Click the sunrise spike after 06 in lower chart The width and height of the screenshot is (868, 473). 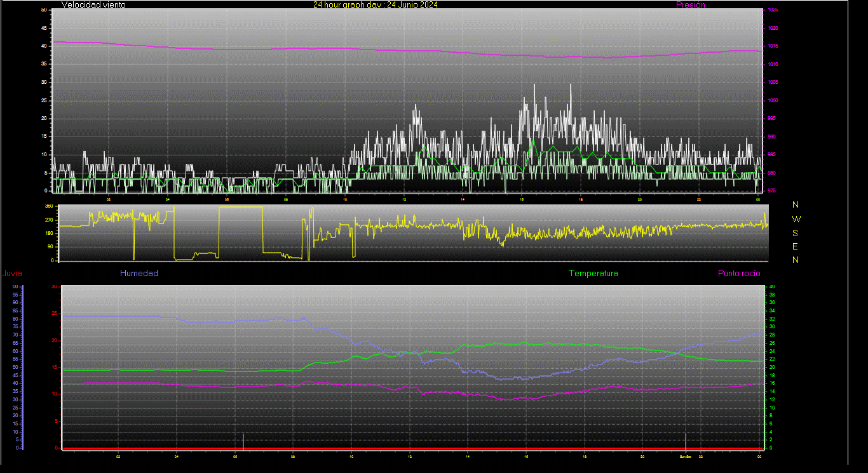[243, 441]
